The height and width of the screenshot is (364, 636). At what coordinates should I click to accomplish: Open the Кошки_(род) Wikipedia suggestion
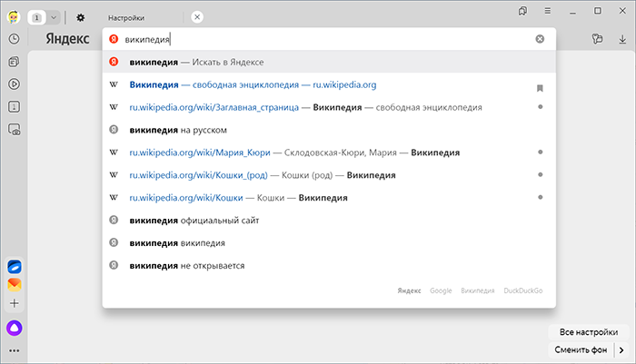pyautogui.click(x=329, y=175)
